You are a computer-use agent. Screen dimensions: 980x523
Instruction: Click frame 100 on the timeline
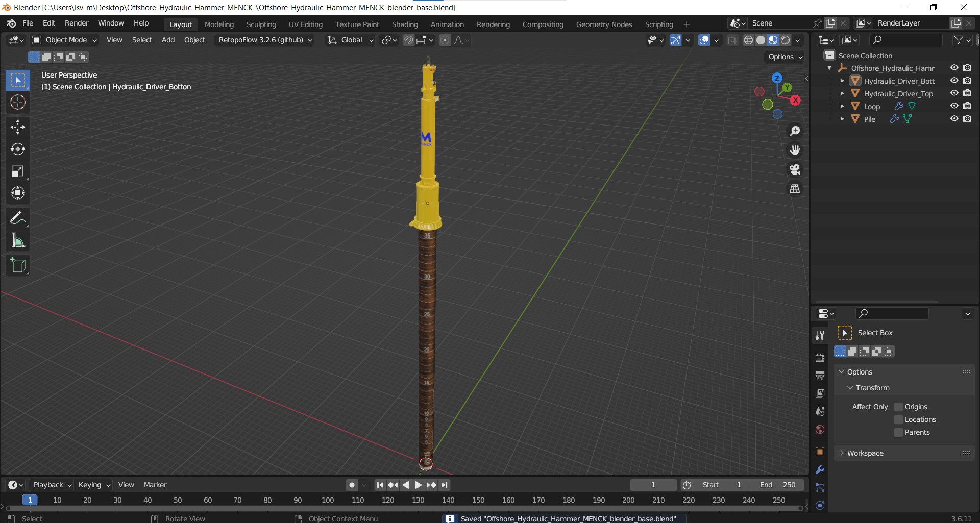click(328, 500)
